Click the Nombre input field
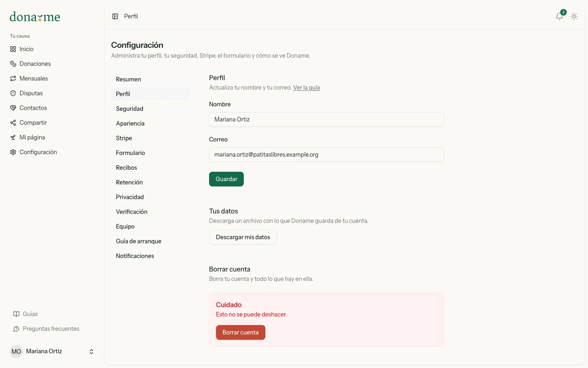The width and height of the screenshot is (588, 368). [x=327, y=119]
